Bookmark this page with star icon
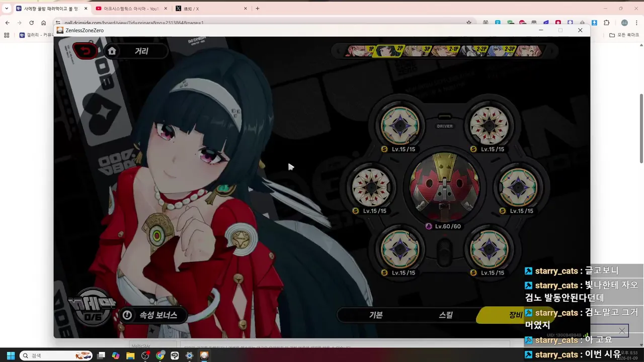The width and height of the screenshot is (644, 362). click(469, 23)
